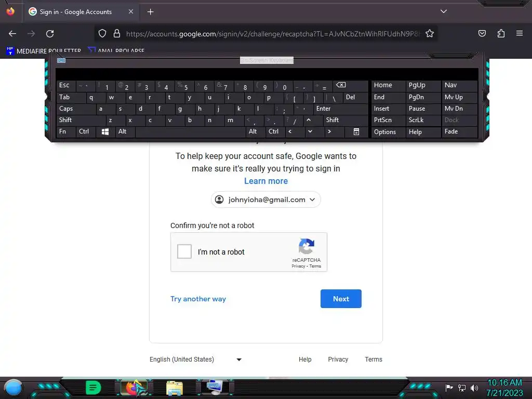The width and height of the screenshot is (532, 399).
Task: Tap the Enter key on the keyboard
Action: (x=340, y=109)
